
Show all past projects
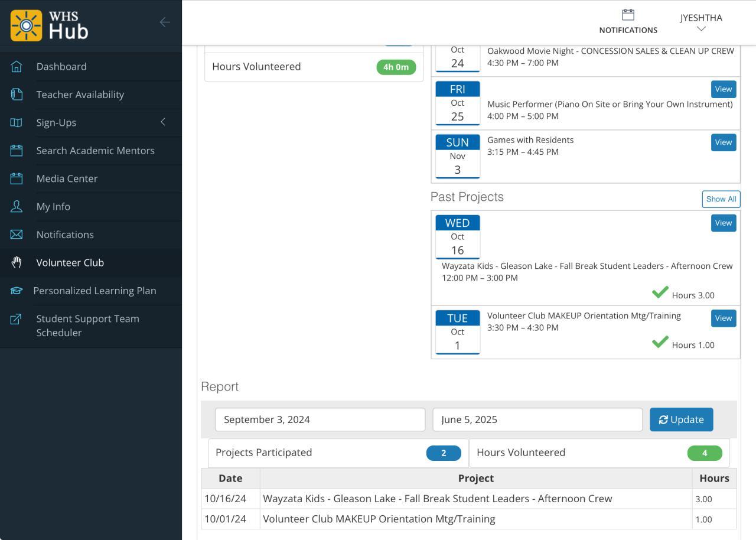pyautogui.click(x=721, y=199)
